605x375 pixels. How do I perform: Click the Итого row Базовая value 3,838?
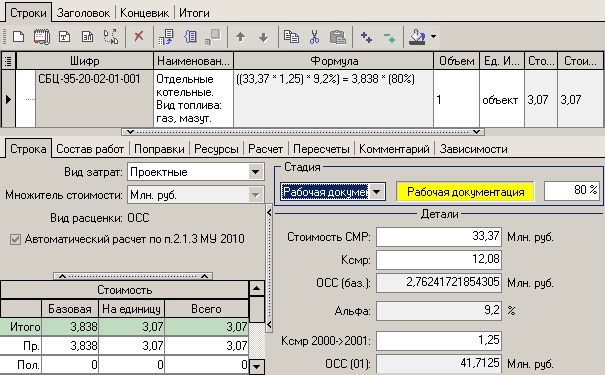(x=70, y=327)
